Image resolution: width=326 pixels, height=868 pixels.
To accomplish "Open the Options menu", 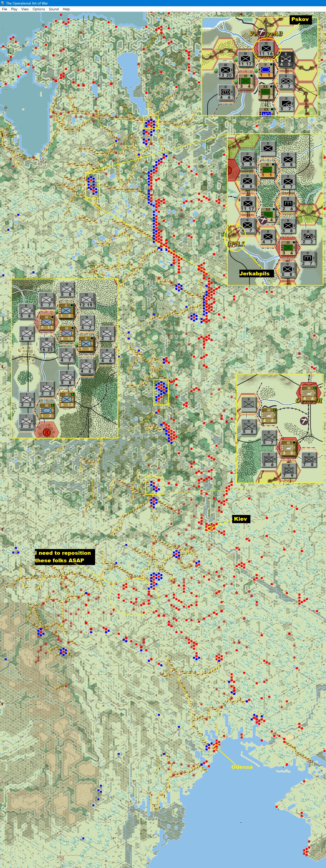I will 39,9.
